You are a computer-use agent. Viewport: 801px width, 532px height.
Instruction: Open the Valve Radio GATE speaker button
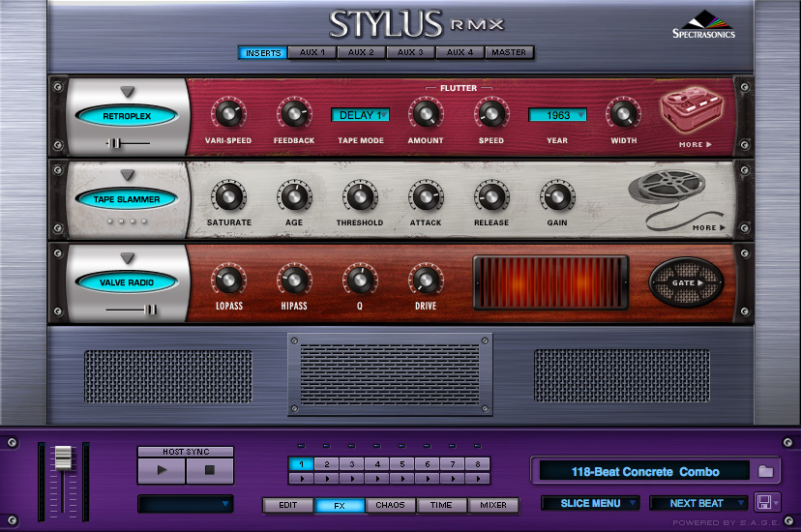click(686, 282)
